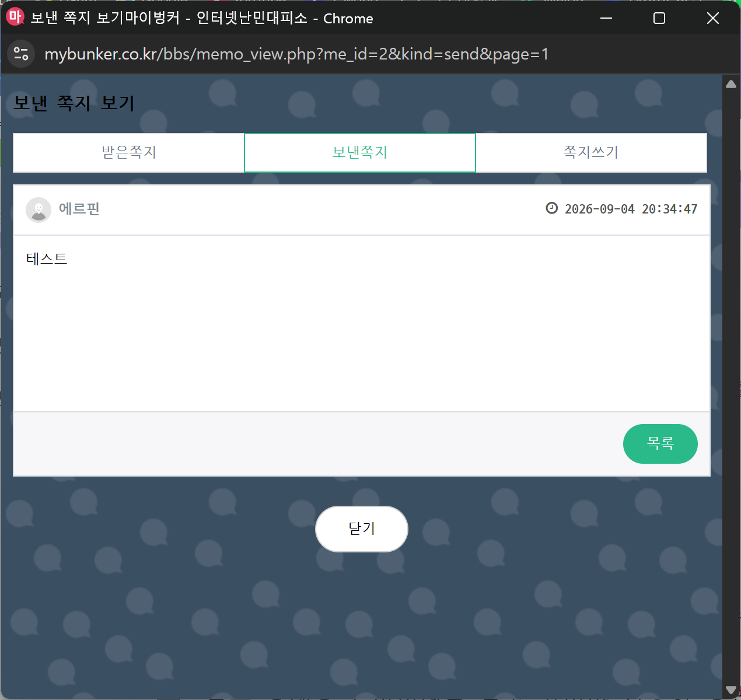Click the mybunker.co.kr URL in address bar

[x=296, y=54]
